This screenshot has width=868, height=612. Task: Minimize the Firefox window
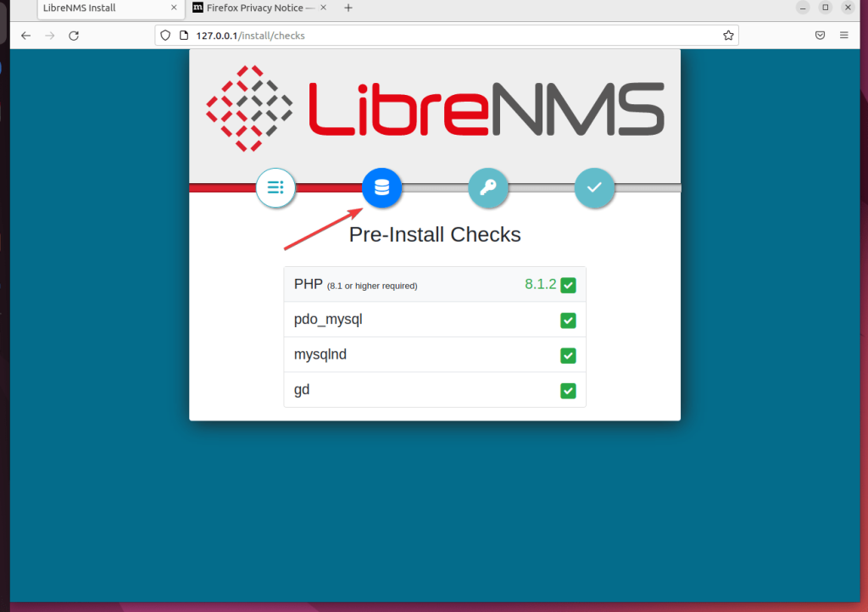803,8
